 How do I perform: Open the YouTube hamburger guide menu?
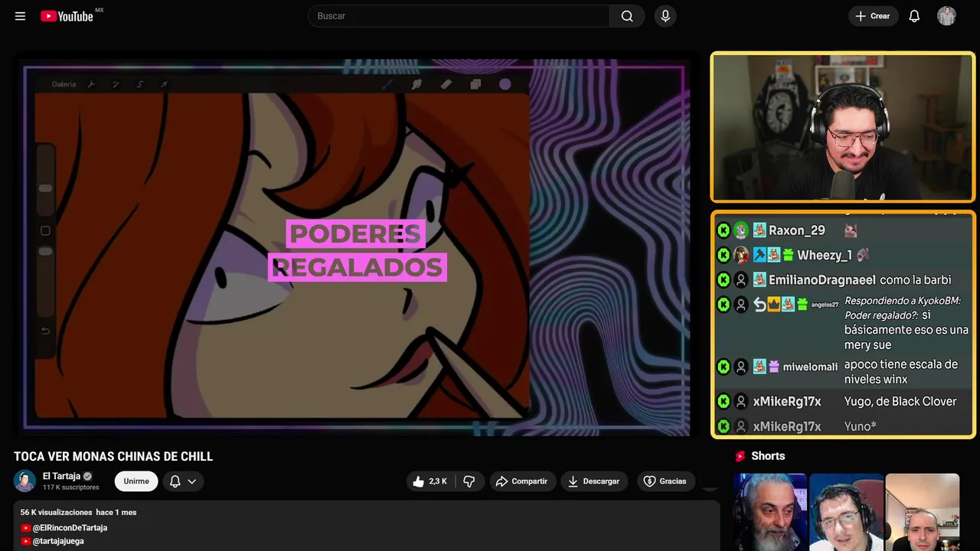pos(20,16)
